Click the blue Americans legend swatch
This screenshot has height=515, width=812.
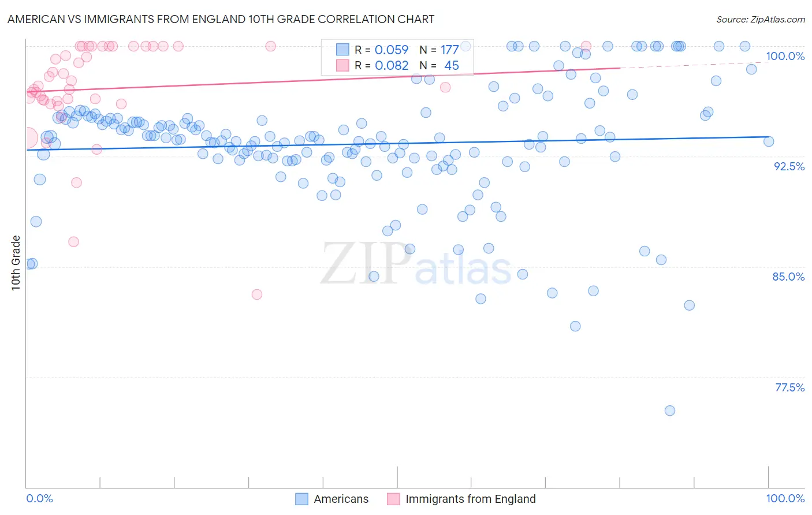point(301,499)
